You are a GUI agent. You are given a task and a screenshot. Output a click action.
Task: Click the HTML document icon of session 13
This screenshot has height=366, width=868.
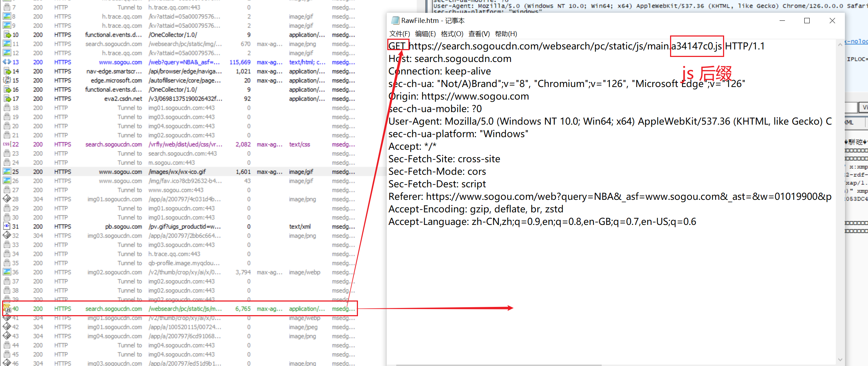[x=7, y=62]
